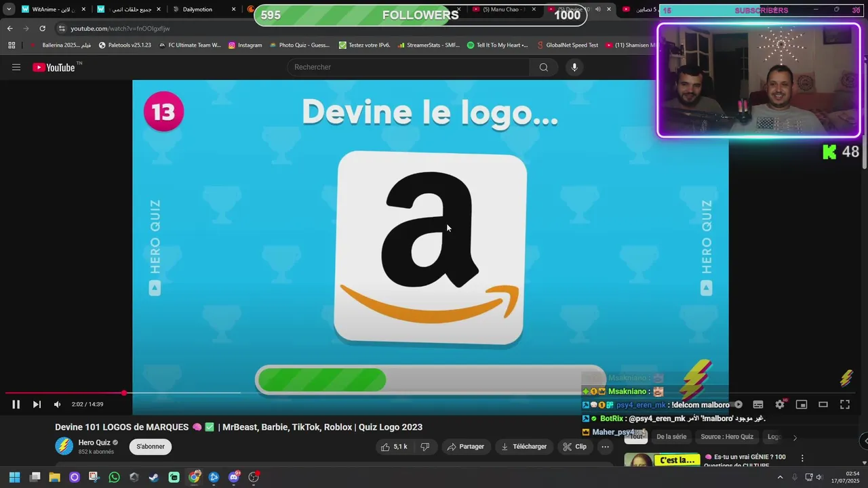Image resolution: width=868 pixels, height=488 pixels.
Task: Open the Testez votre IPv6 bookmark
Action: pyautogui.click(x=364, y=45)
